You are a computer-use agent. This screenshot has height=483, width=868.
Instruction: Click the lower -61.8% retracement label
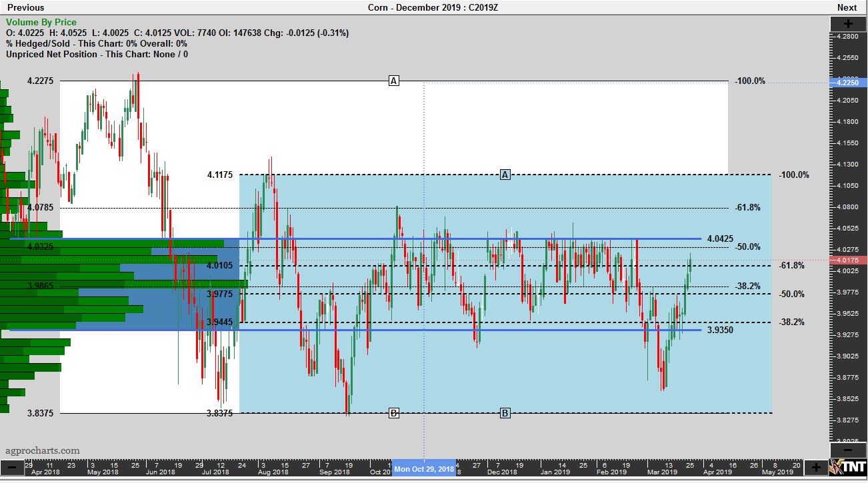(791, 265)
